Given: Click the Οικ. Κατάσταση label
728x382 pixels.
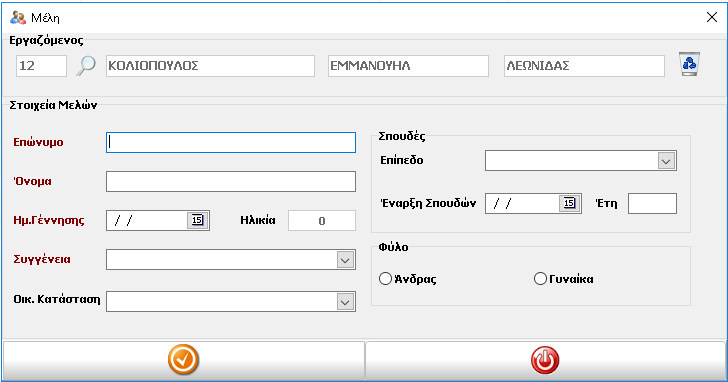Looking at the screenshot, I should [57, 299].
